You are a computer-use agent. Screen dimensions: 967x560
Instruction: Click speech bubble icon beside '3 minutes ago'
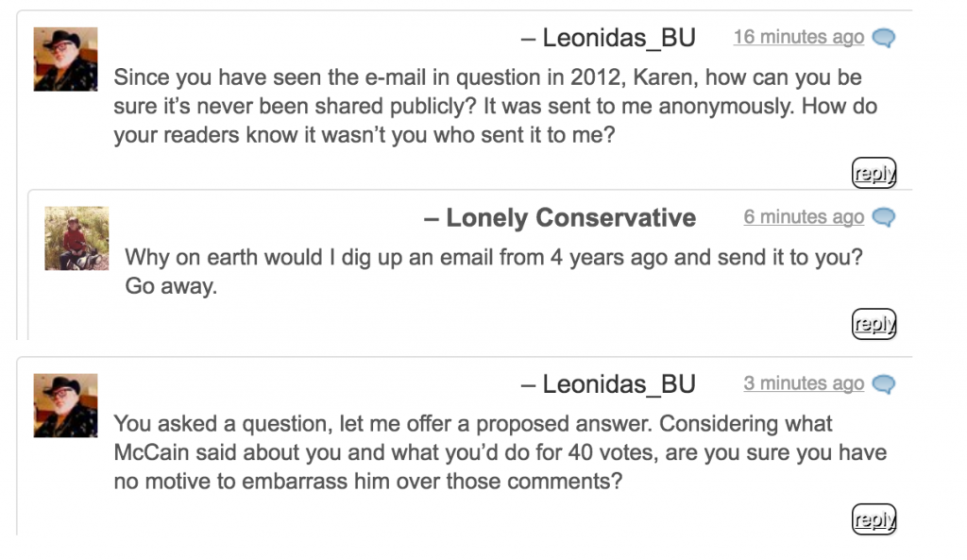(883, 383)
